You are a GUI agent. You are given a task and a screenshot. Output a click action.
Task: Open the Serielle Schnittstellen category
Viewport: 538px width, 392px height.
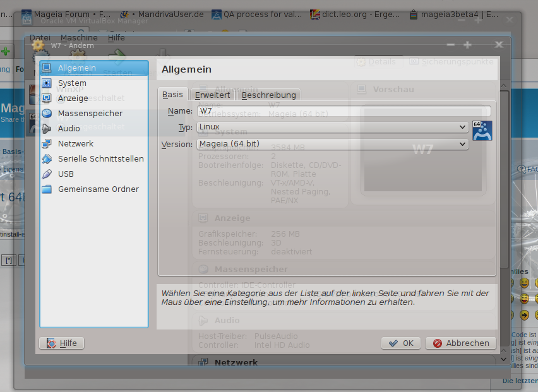click(94, 159)
